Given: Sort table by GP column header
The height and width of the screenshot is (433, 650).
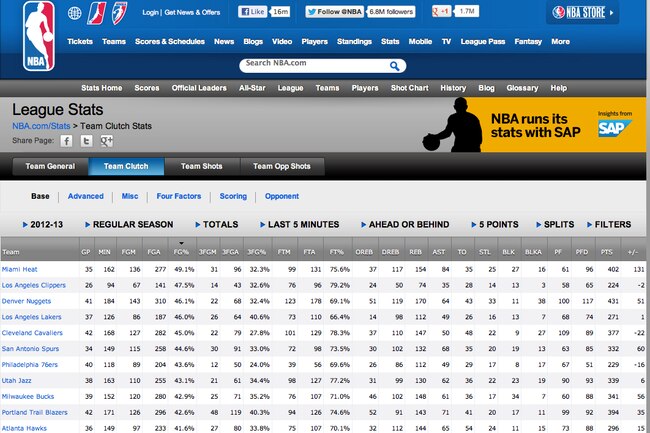Looking at the screenshot, I should pyautogui.click(x=86, y=252).
